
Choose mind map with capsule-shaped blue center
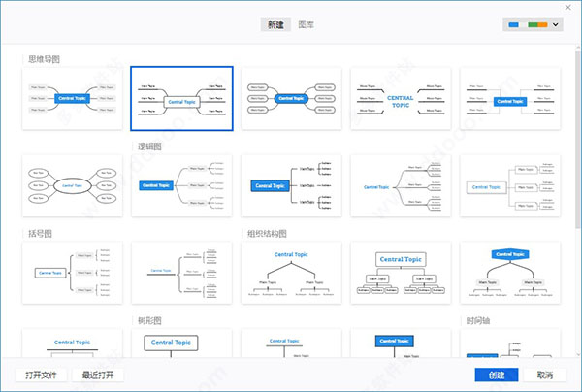tap(291, 99)
